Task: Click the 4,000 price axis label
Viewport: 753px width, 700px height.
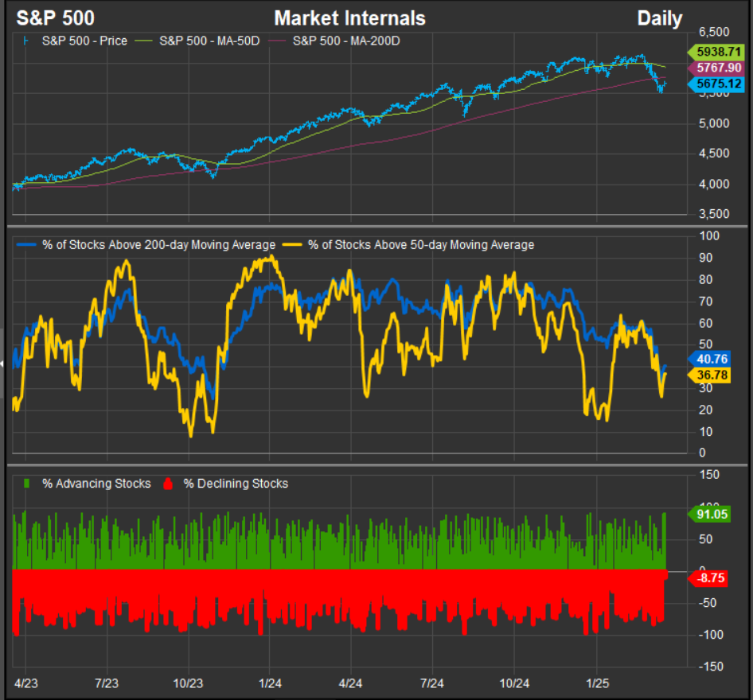Action: (x=714, y=185)
